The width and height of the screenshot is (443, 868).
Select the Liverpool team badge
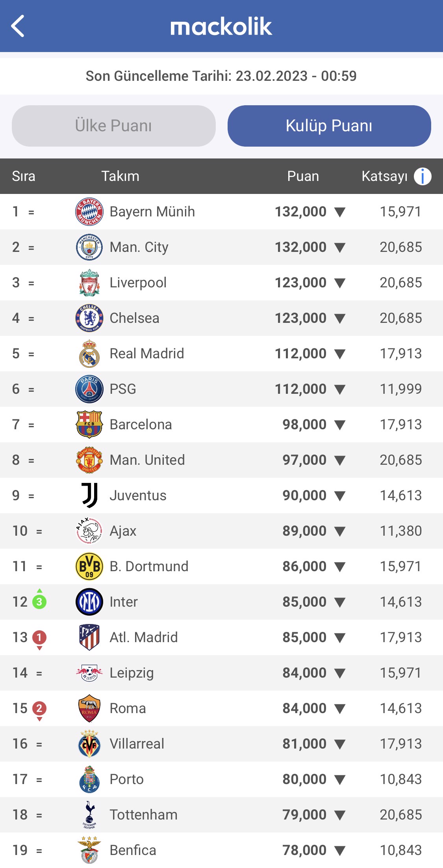click(89, 282)
